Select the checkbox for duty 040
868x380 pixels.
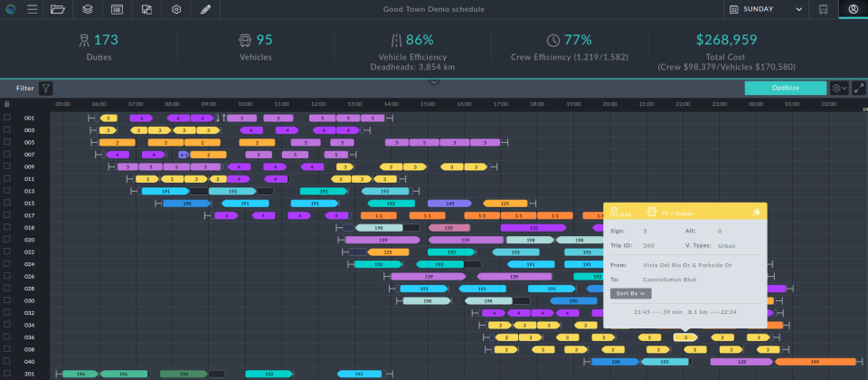pos(7,361)
